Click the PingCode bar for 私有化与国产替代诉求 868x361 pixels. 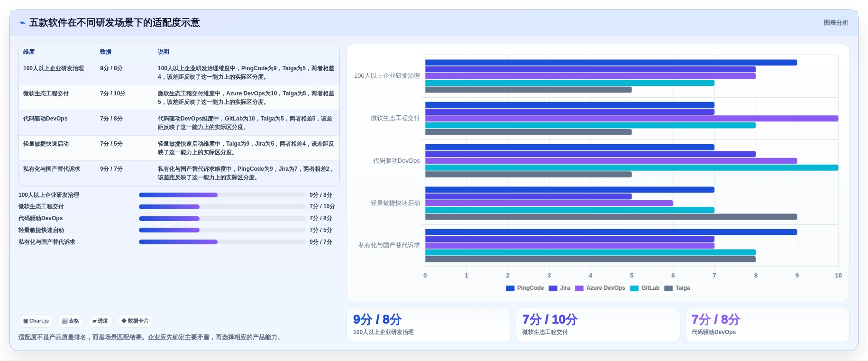click(x=611, y=232)
